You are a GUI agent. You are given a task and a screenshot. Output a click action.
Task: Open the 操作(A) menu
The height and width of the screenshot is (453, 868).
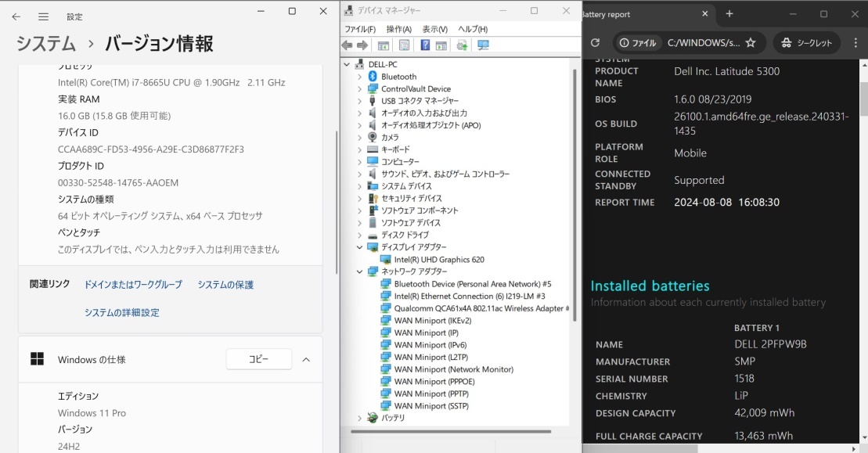click(398, 29)
